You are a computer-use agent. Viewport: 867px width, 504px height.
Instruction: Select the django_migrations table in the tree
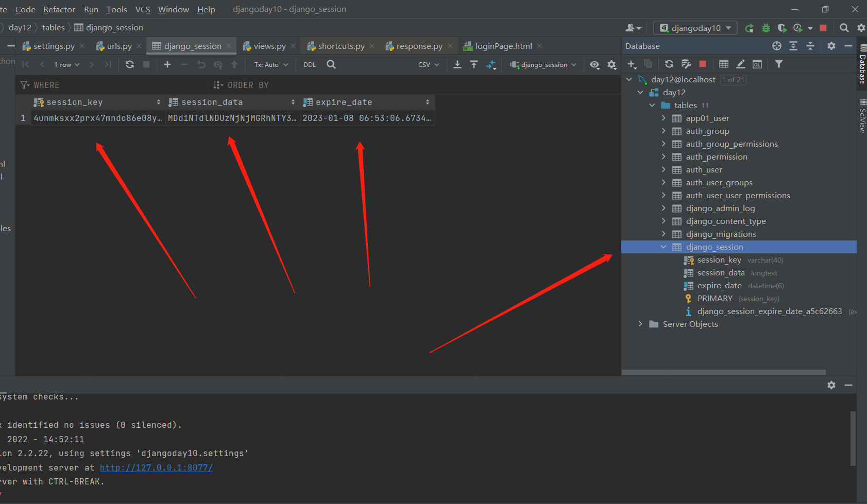[721, 234]
